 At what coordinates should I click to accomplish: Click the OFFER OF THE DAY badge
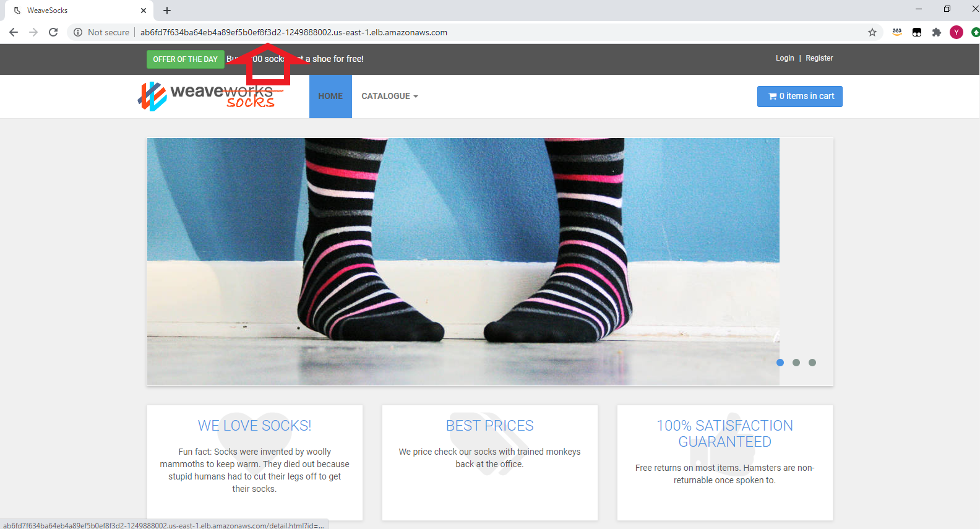pos(186,59)
